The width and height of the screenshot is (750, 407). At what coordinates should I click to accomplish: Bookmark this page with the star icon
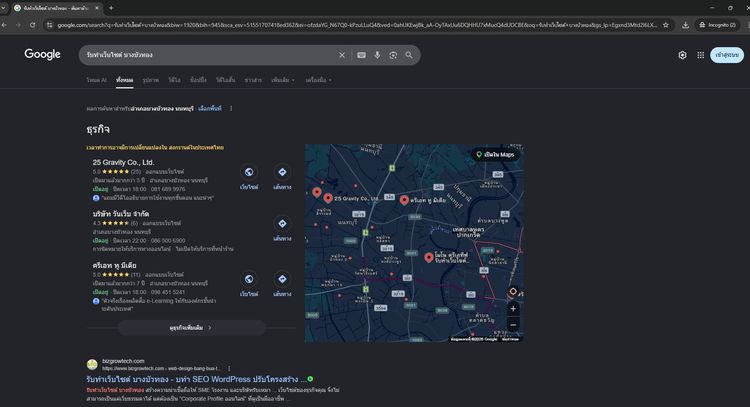[665, 25]
